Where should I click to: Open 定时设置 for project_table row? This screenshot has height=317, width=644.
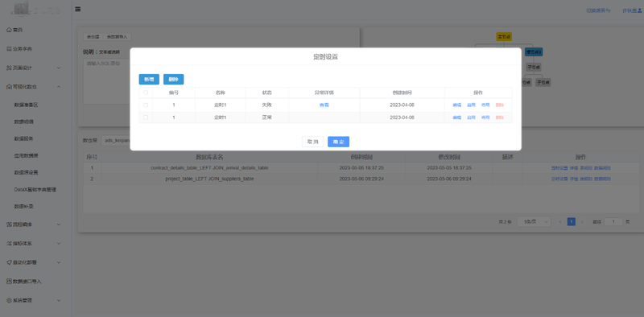click(x=559, y=179)
